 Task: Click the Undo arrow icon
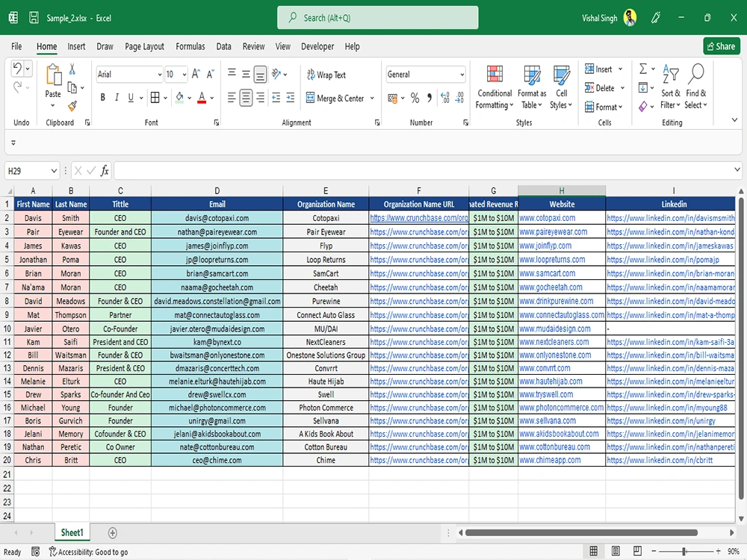tap(17, 69)
